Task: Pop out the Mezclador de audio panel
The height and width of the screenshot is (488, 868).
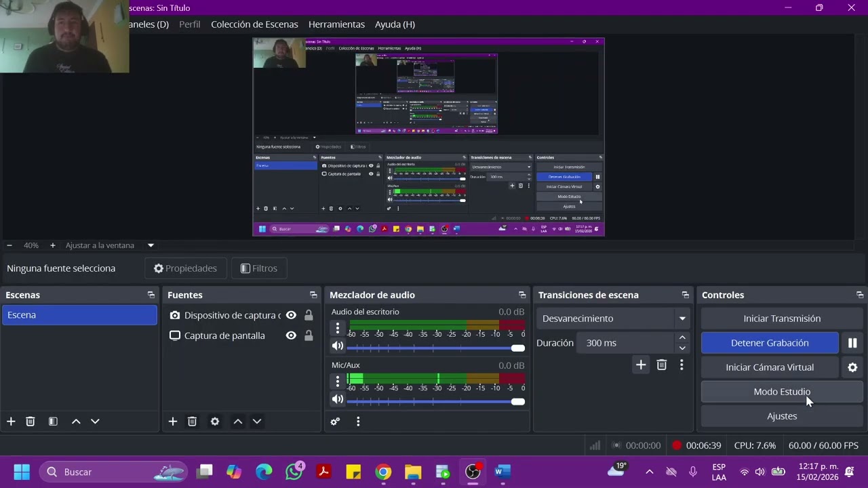Action: pyautogui.click(x=522, y=295)
